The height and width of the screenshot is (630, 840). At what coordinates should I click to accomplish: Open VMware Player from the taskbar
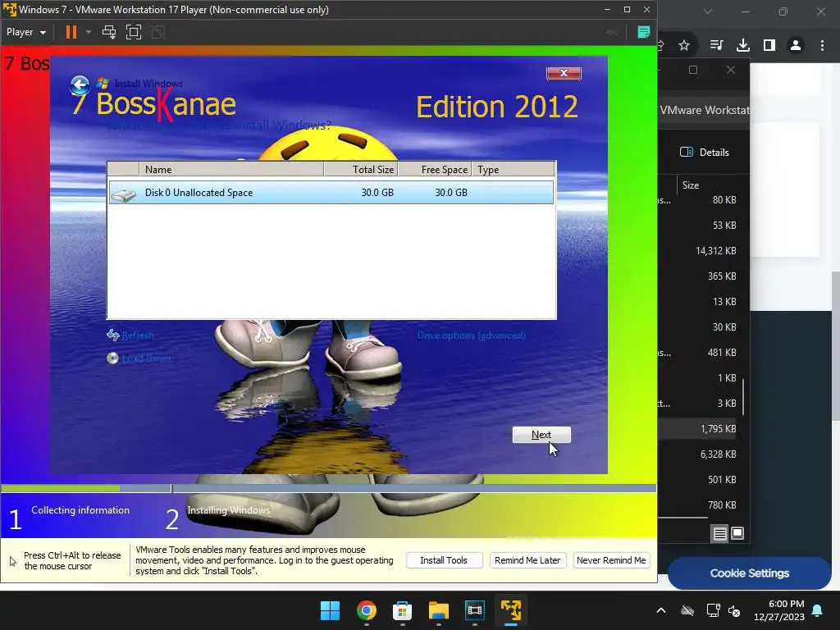click(510, 610)
